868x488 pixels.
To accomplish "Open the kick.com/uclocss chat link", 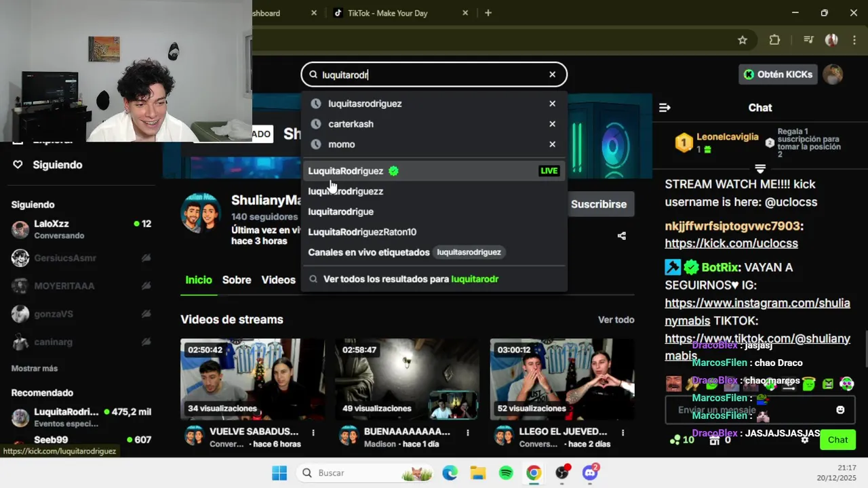I will click(731, 243).
